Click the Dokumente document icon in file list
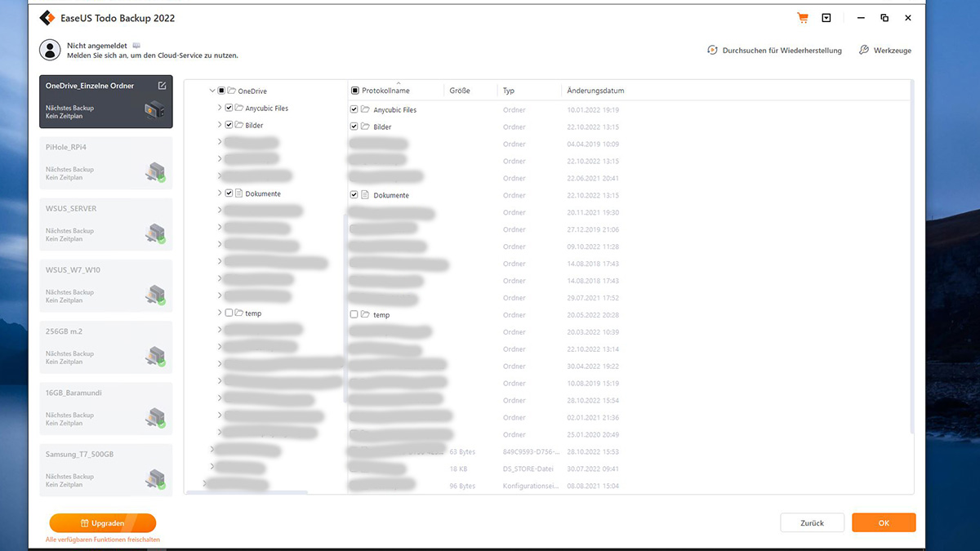The height and width of the screenshot is (551, 980). click(x=365, y=195)
